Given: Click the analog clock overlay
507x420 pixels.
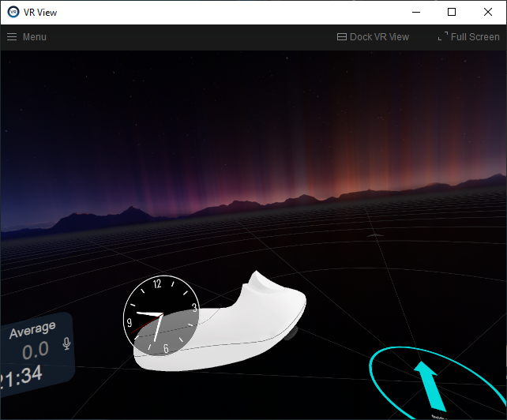Looking at the screenshot, I should pos(161,315).
